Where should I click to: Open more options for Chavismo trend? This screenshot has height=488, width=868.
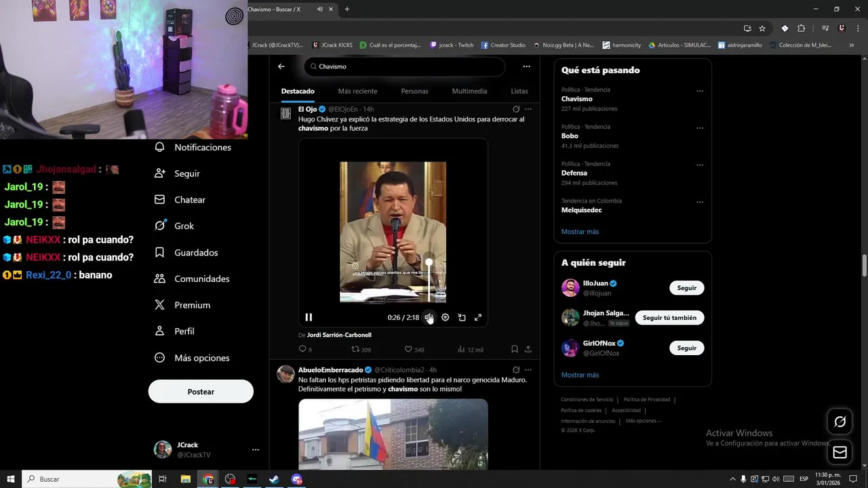click(700, 91)
